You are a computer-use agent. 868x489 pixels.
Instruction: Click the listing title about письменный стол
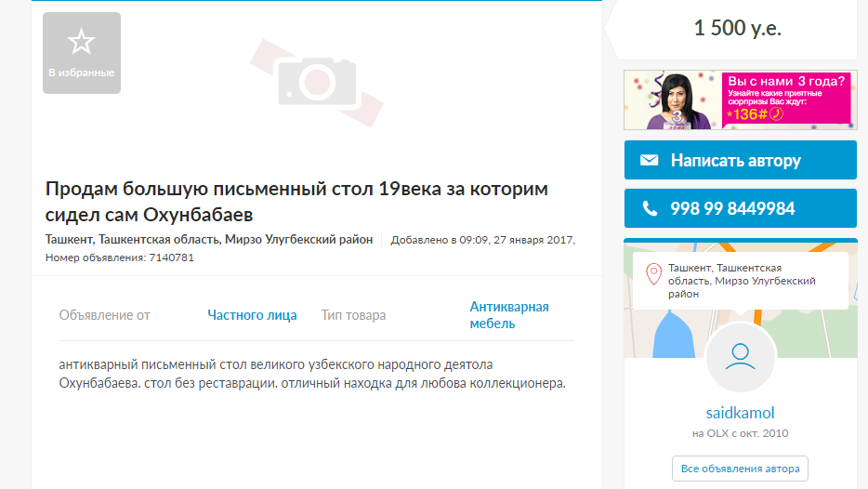coord(296,202)
